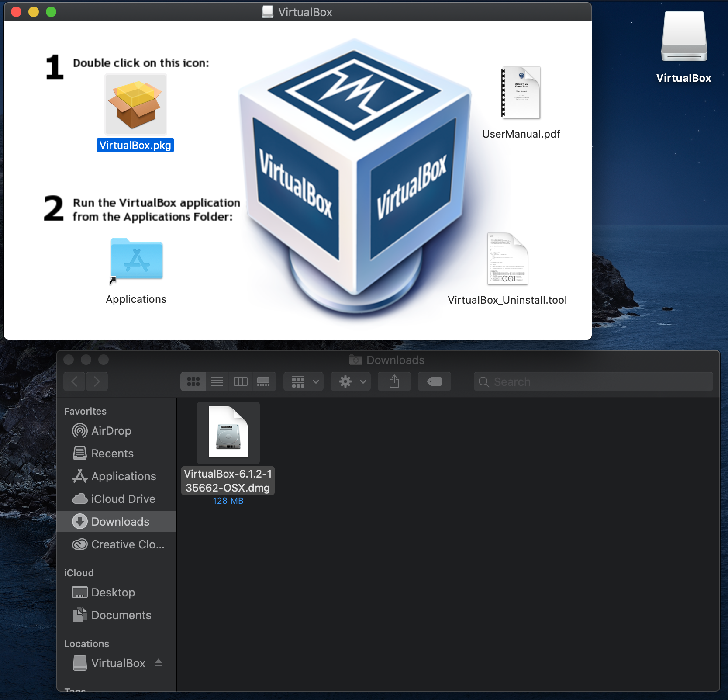Click the Share toolbar icon

394,381
